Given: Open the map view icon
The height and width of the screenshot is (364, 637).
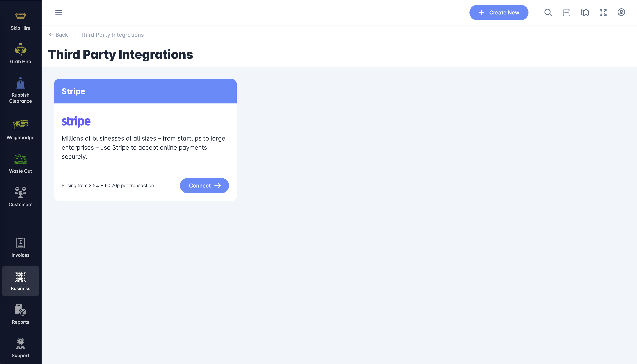Looking at the screenshot, I should pyautogui.click(x=585, y=13).
